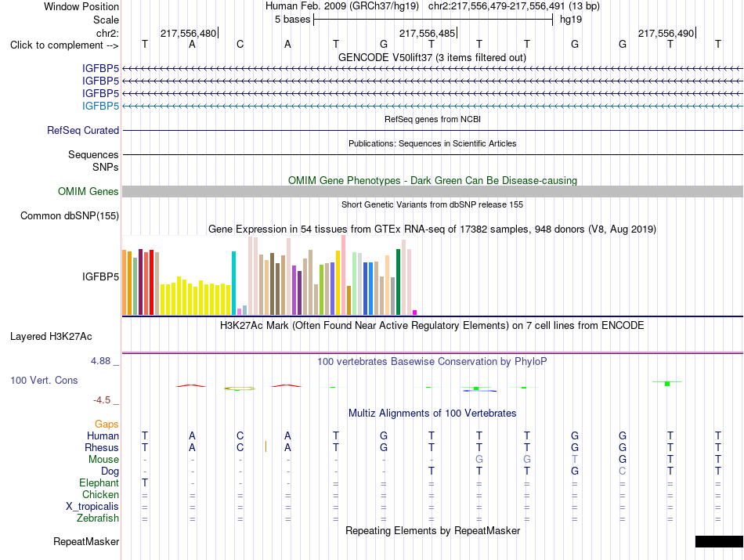Click the Chicken species alignment label

pos(100,494)
